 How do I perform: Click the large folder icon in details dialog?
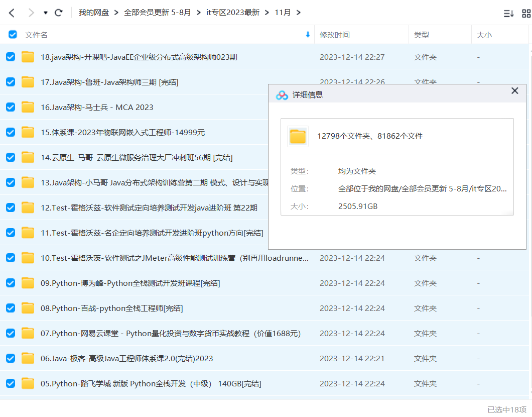(298, 136)
